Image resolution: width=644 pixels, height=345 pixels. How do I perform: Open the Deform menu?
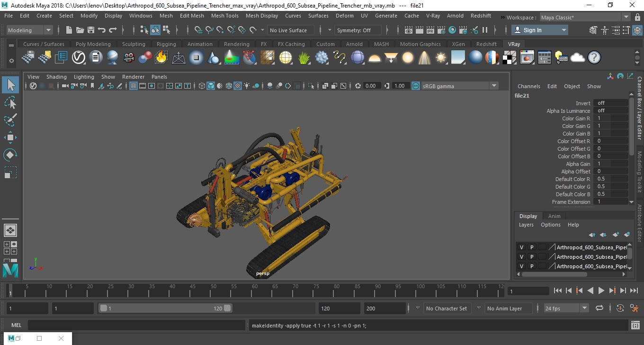coord(344,16)
